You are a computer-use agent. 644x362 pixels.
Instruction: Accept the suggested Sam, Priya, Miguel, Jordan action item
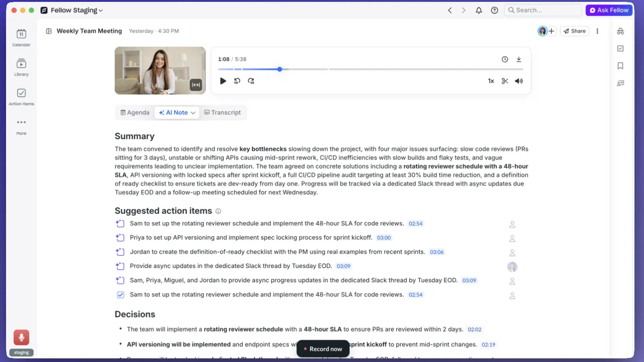(x=120, y=281)
